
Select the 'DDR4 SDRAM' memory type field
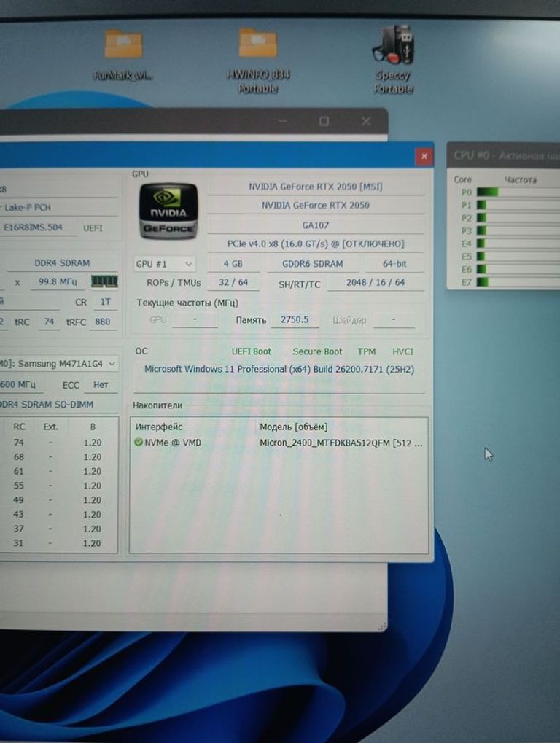pos(62,263)
